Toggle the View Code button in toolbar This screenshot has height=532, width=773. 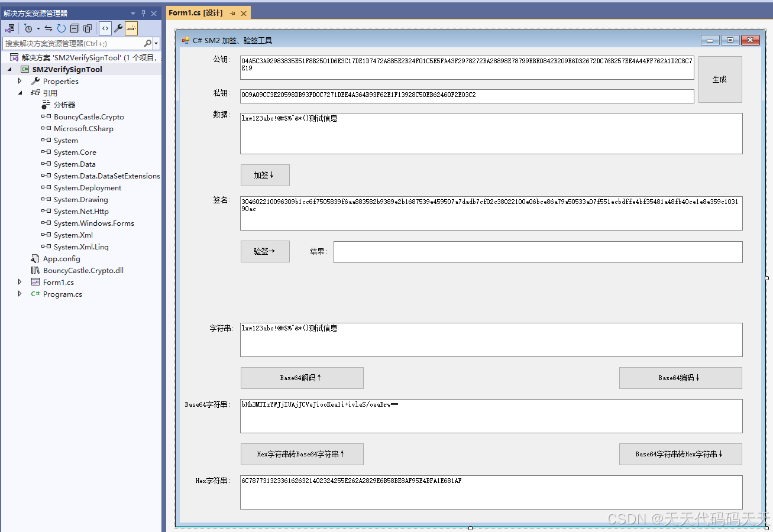tap(105, 28)
